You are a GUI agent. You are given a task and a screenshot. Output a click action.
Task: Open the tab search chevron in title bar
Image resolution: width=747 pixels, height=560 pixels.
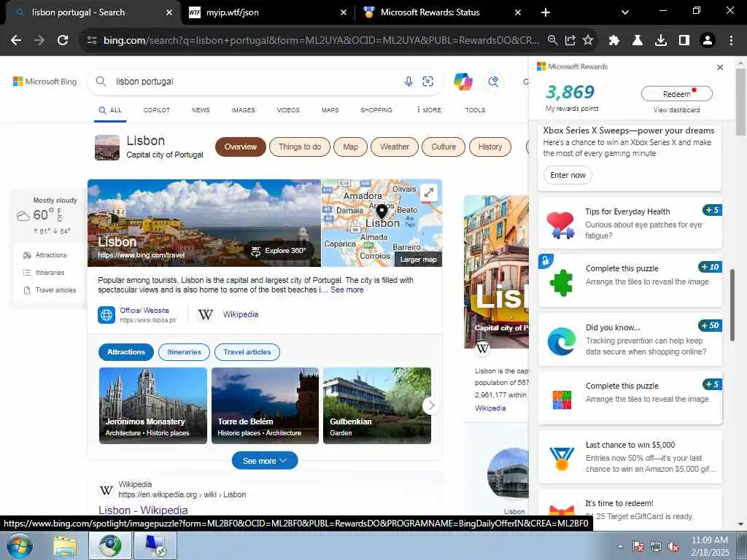tap(625, 12)
